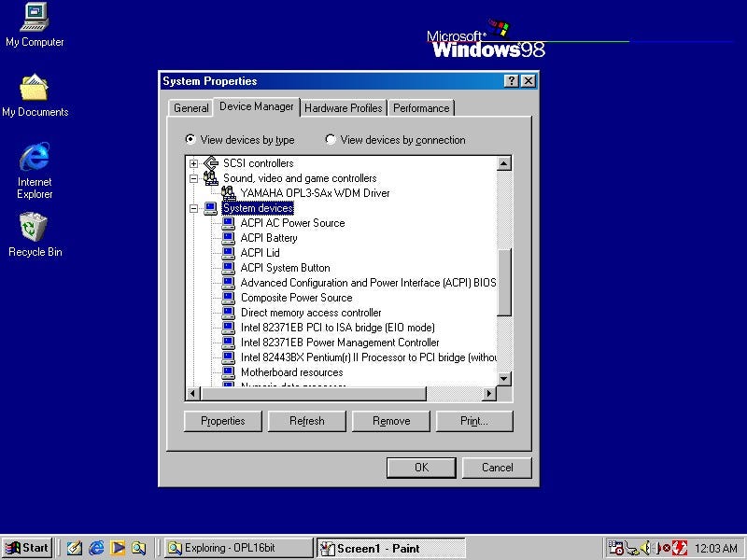
Task: Click the network connection tray icon
Action: 632,548
